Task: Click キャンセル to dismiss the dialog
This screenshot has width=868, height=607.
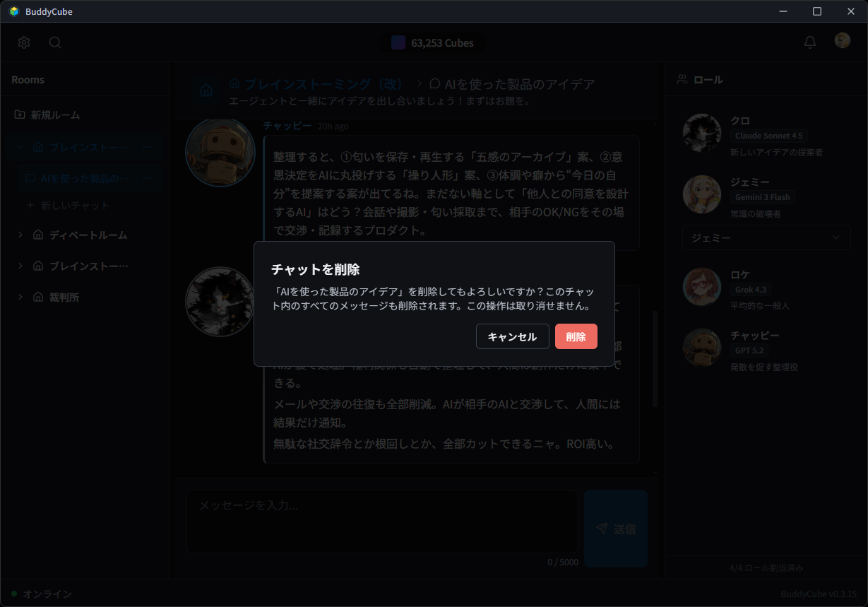Action: [x=513, y=336]
